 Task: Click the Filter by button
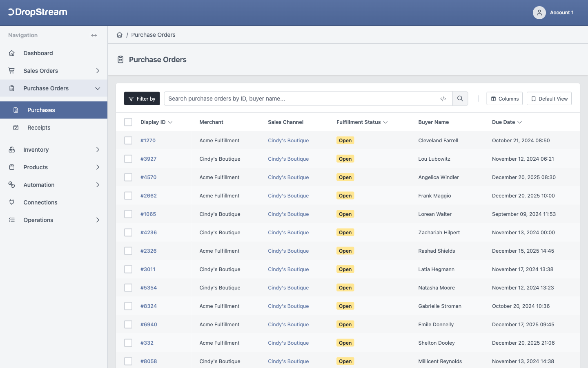(142, 99)
